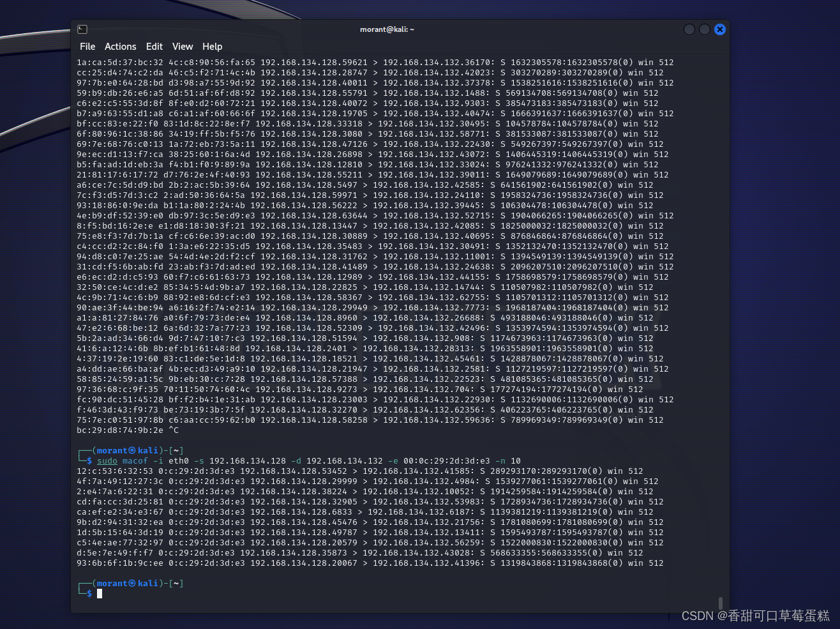Click MAC address b5:fa:ad:1d:eb:3a
The width and height of the screenshot is (840, 629).
tap(120, 165)
